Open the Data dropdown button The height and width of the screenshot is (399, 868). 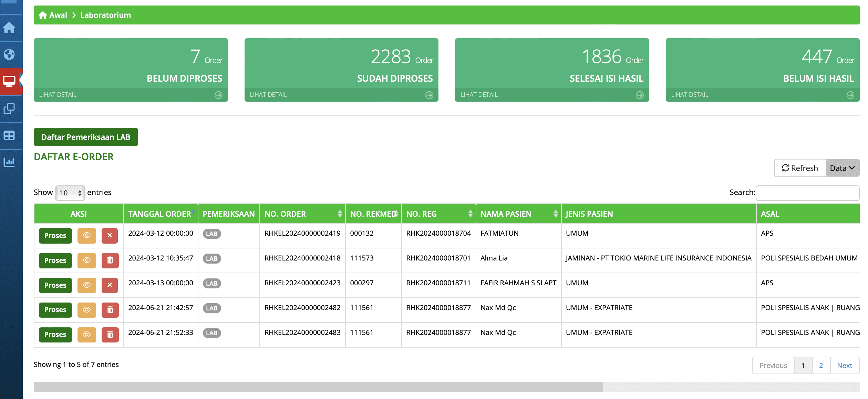click(842, 168)
